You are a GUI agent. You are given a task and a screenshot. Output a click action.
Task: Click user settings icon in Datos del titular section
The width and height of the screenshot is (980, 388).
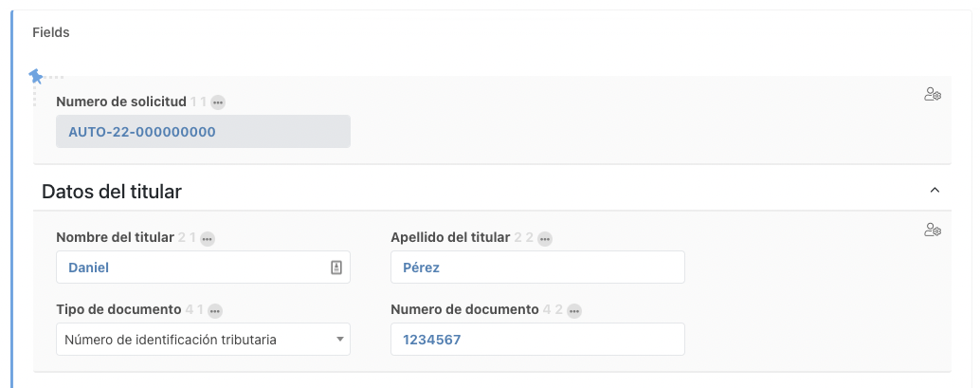[933, 230]
